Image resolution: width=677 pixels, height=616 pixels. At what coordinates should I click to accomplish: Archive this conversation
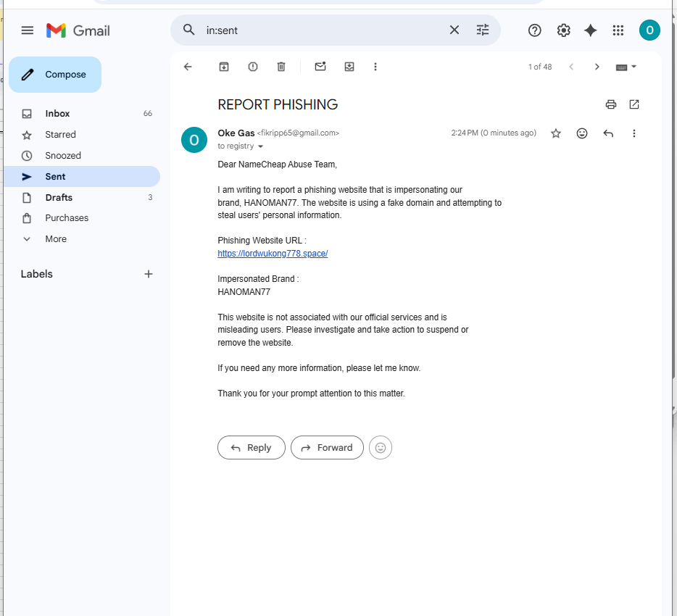coord(224,67)
